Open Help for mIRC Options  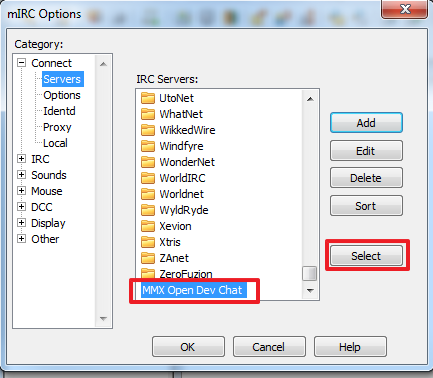pos(350,347)
